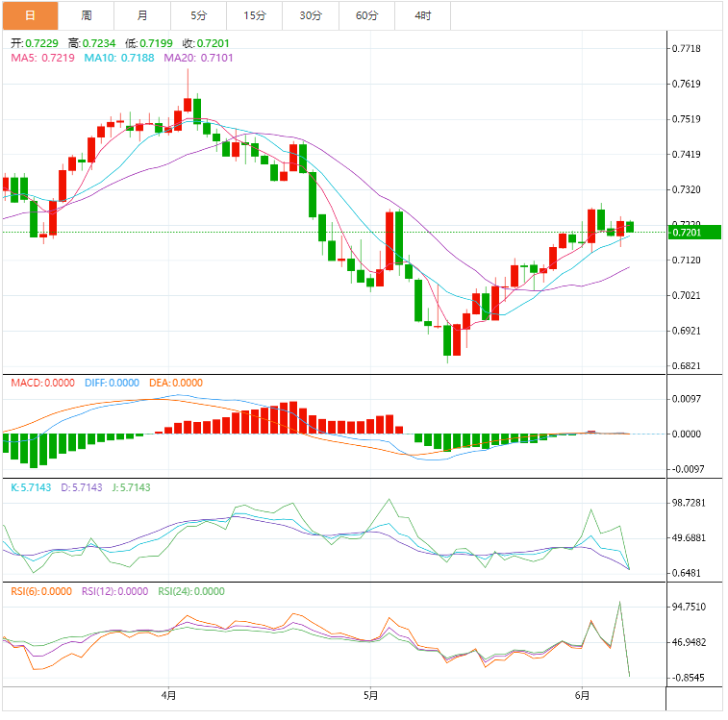This screenshot has height=720, width=728.
Task: Click the RSI(6) indicator label
Action: 38,591
